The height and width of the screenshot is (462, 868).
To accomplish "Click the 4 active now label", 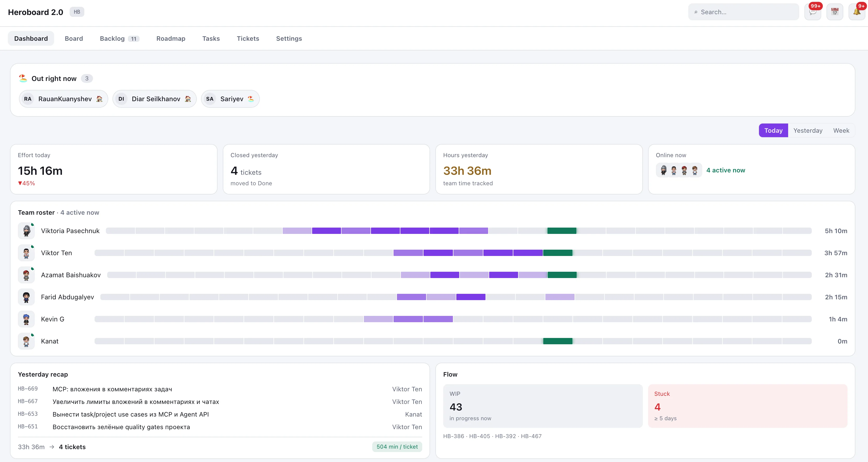I will pos(725,170).
